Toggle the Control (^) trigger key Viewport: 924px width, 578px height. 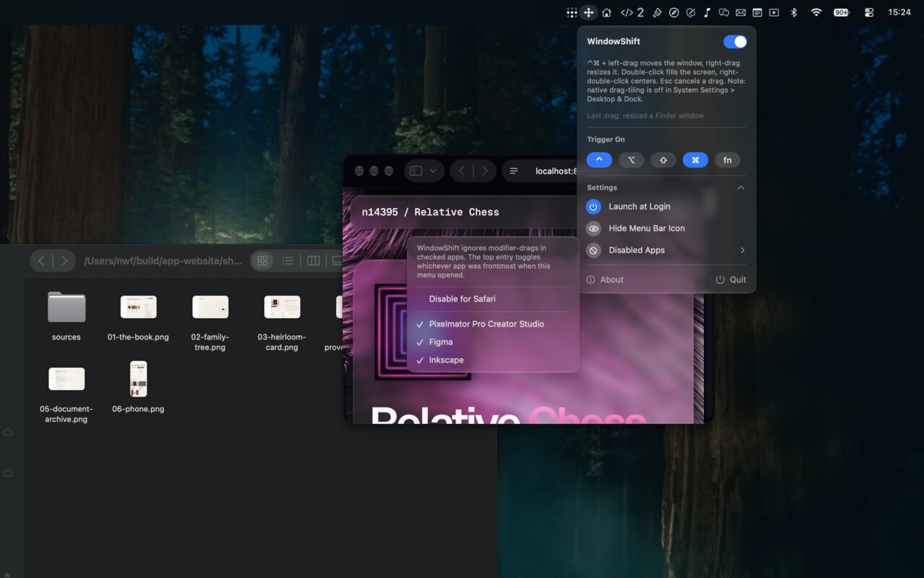(x=599, y=160)
